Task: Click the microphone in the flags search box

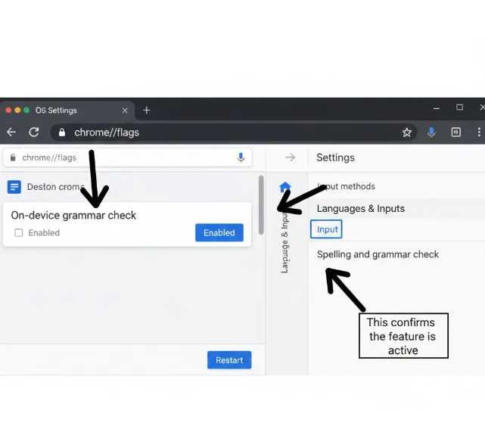Action: [x=241, y=157]
